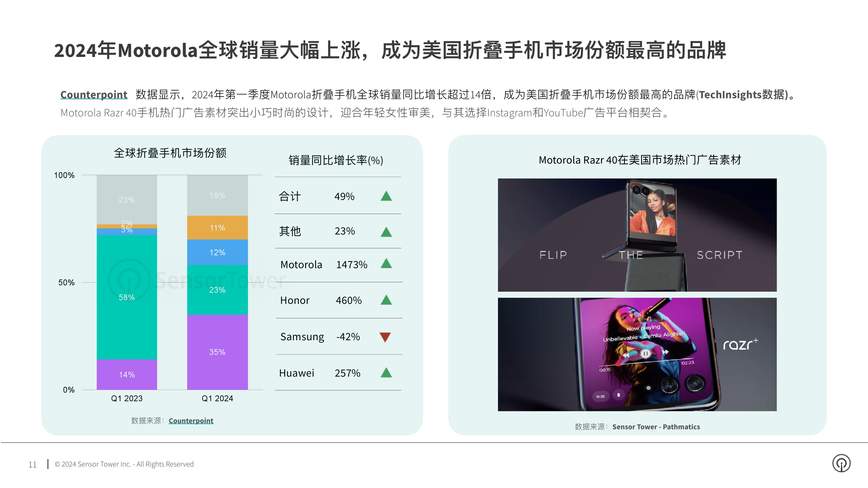Viewport: 868px width, 488px height.
Task: Click the Motorola growth value 1473%
Action: pyautogui.click(x=352, y=265)
